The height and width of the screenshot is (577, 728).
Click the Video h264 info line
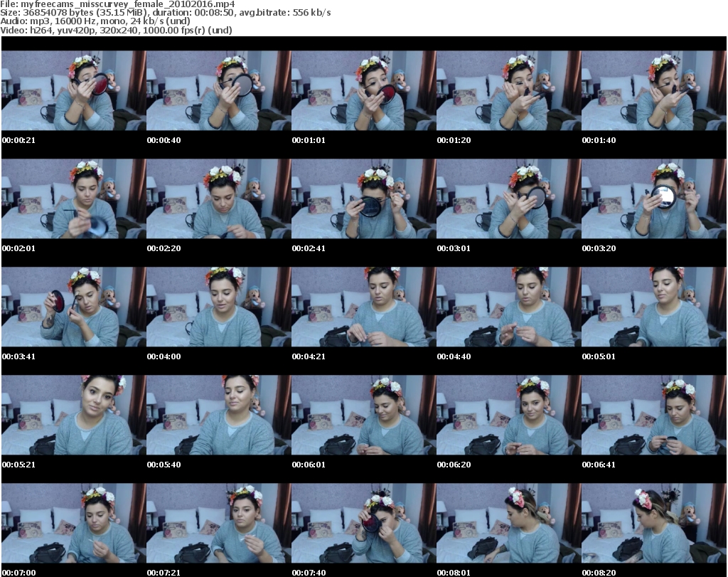(117, 30)
